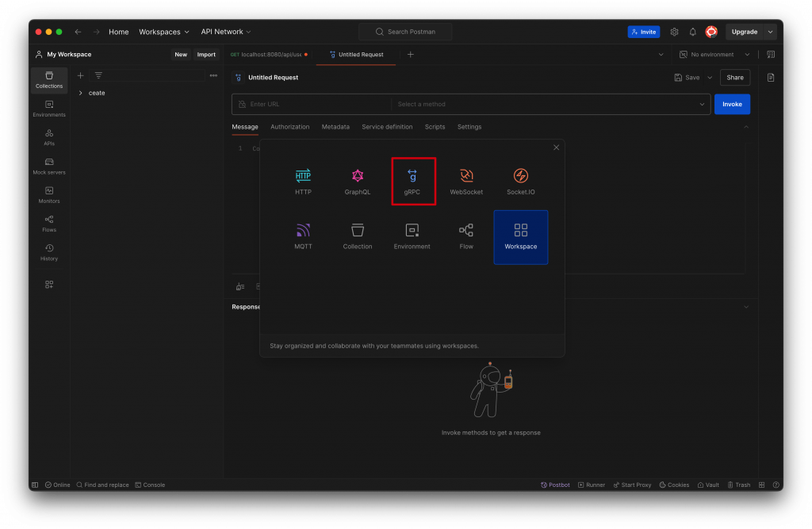Switch to the Service definition tab
812x529 pixels.
tap(387, 127)
